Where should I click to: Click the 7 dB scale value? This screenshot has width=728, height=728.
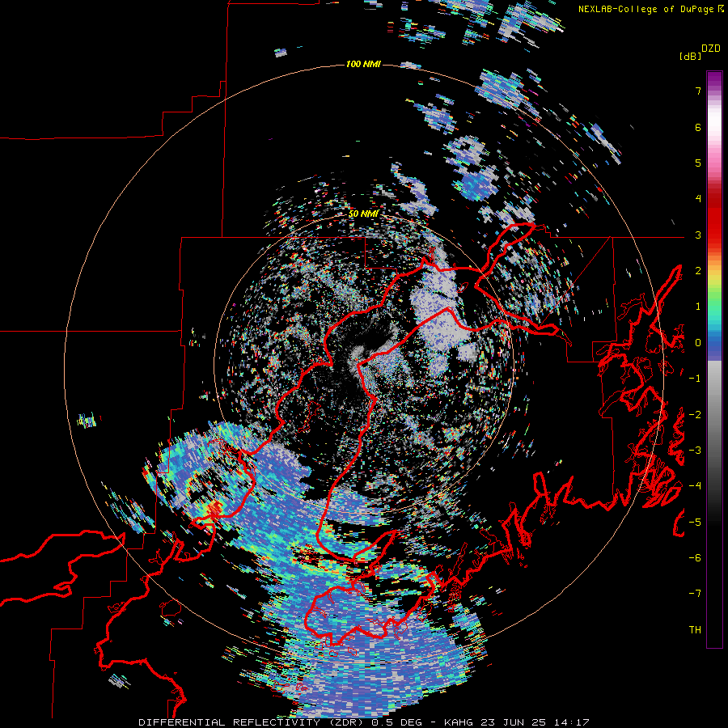click(x=698, y=91)
